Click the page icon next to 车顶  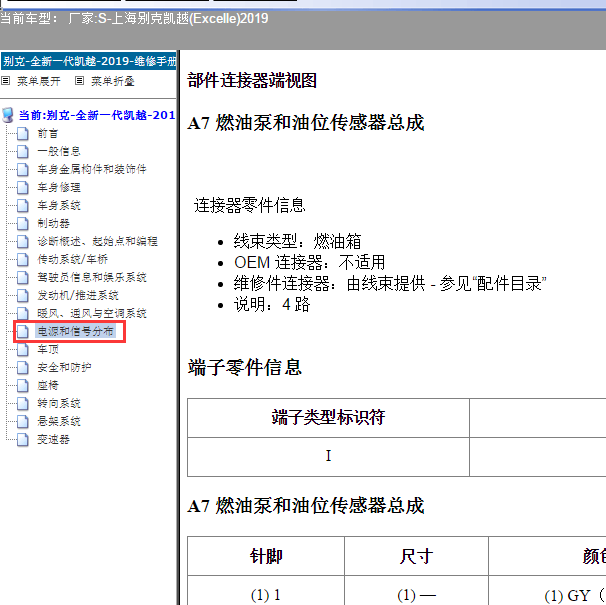[23, 349]
